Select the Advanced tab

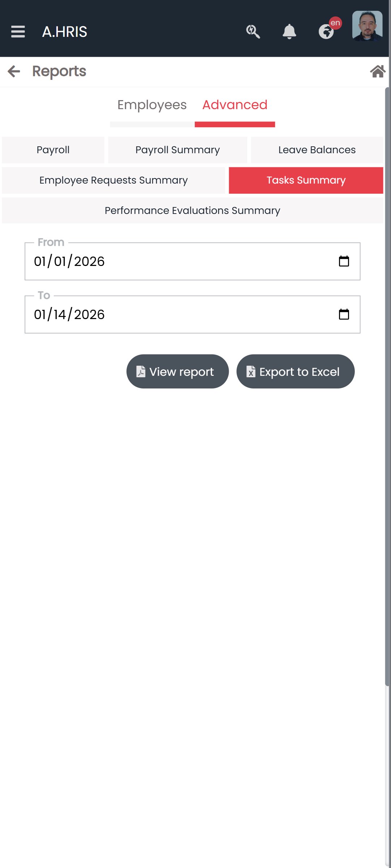click(235, 105)
